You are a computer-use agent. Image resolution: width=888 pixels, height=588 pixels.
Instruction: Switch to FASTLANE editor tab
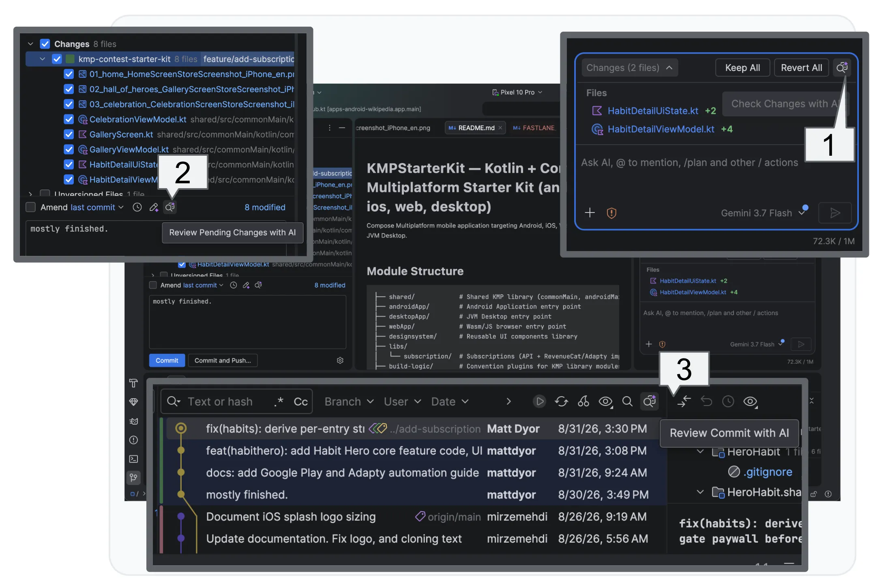click(534, 128)
